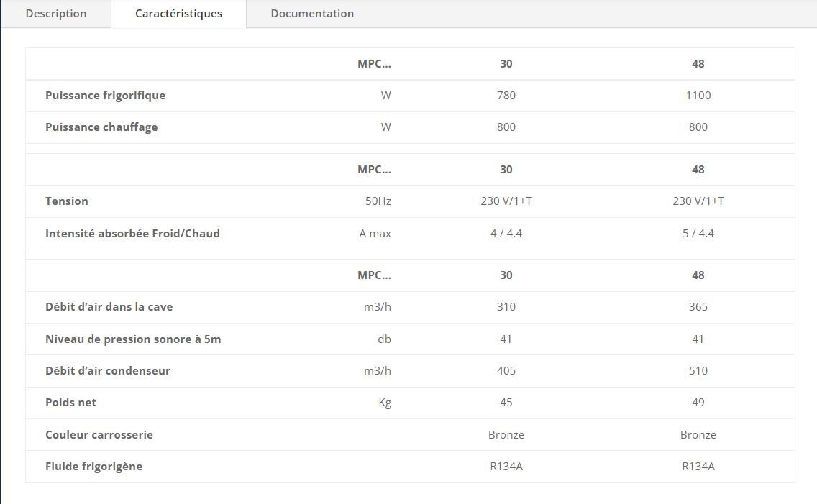This screenshot has height=504, width=817.
Task: Switch to the Description tab
Action: (x=56, y=14)
